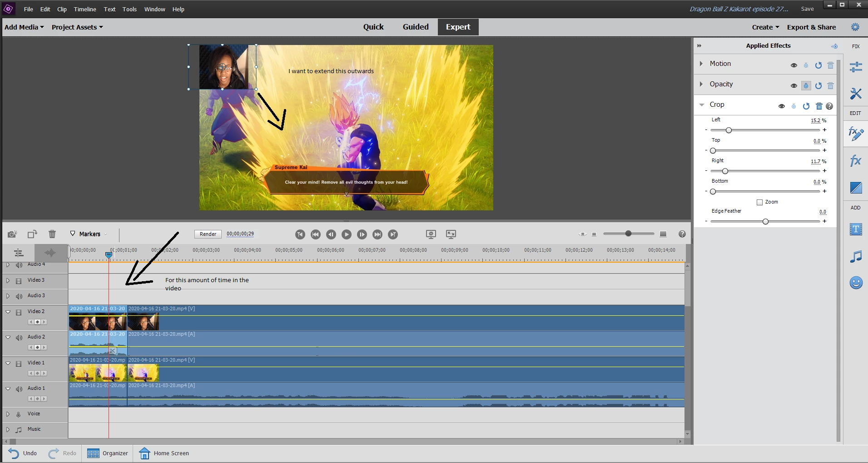Toggle Crop effect eye visibility
868x463 pixels.
tap(782, 106)
